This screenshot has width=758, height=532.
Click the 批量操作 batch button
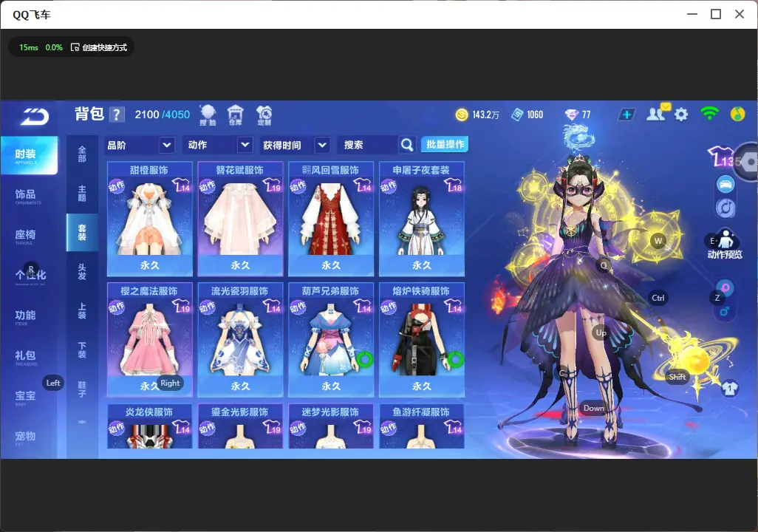click(x=445, y=145)
